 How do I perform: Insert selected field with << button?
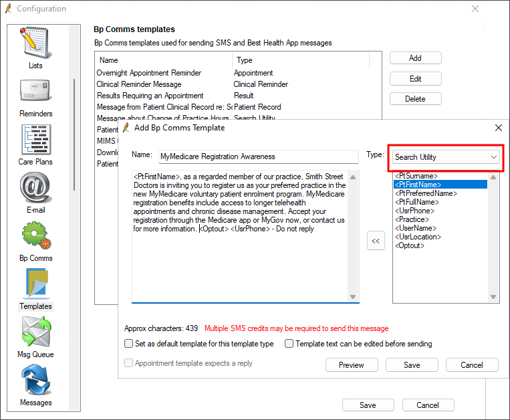(x=376, y=241)
